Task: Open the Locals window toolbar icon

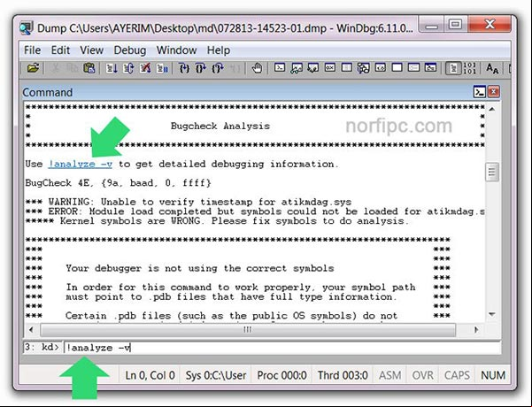Action: click(x=312, y=68)
